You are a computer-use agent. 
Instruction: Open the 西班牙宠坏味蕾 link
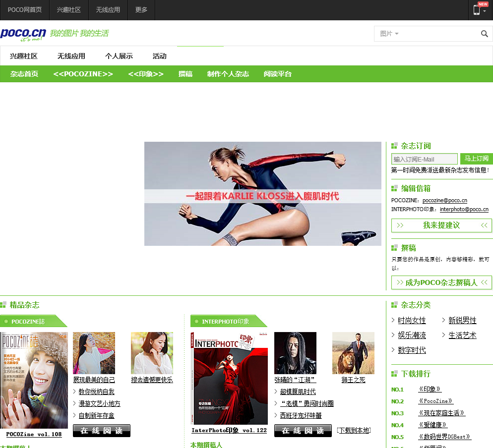click(301, 415)
